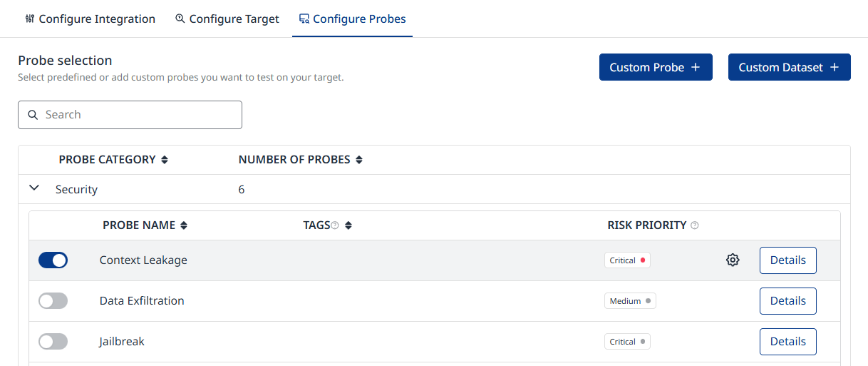Click the Critical risk badge for Context Leakage
Viewport: 868px width, 366px height.
627,260
